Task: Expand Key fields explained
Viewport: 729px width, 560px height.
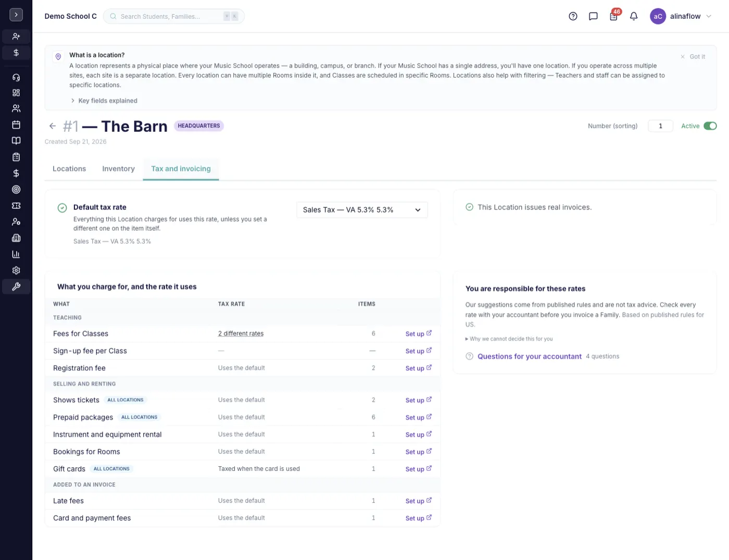Action: (x=104, y=101)
